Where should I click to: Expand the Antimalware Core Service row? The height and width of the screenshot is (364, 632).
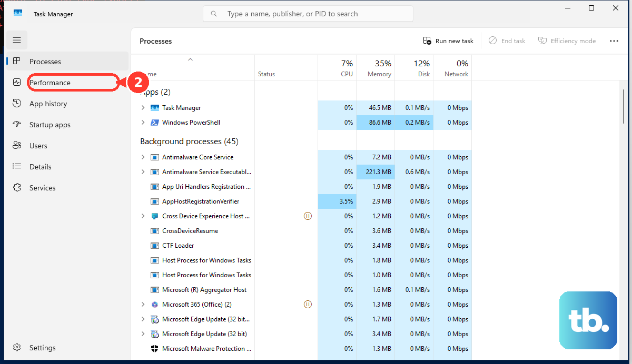point(143,157)
